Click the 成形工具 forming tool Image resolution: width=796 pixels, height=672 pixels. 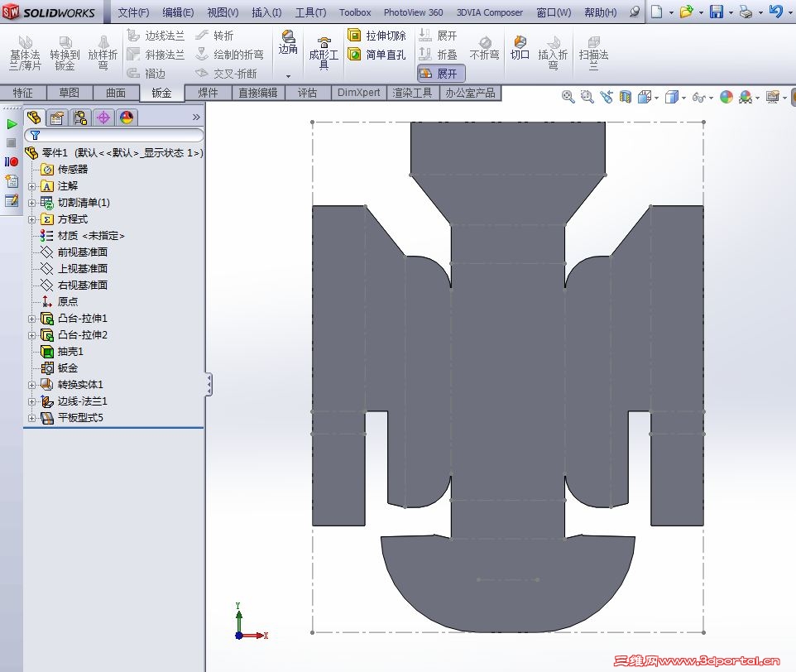324,53
